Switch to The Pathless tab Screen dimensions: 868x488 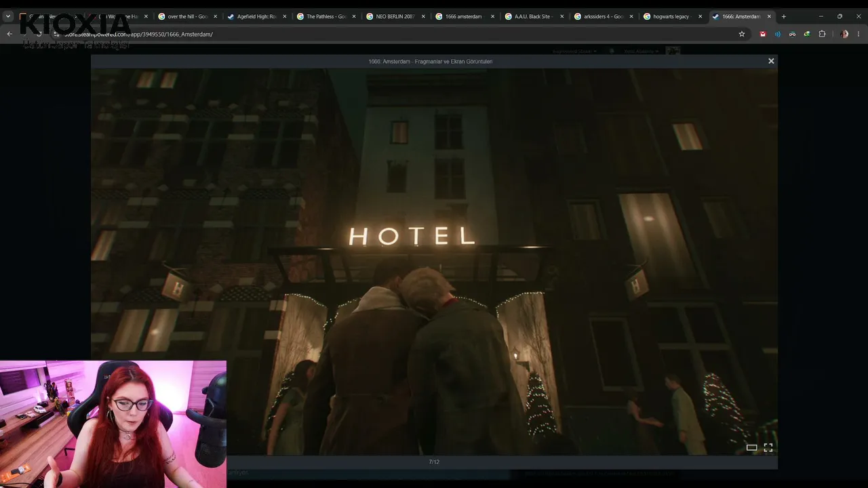click(x=325, y=16)
